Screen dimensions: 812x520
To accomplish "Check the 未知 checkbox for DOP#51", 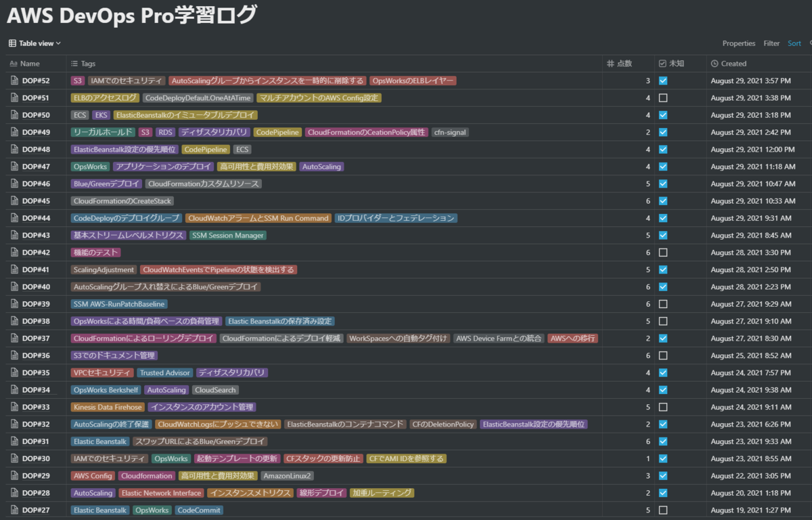I will pos(663,98).
